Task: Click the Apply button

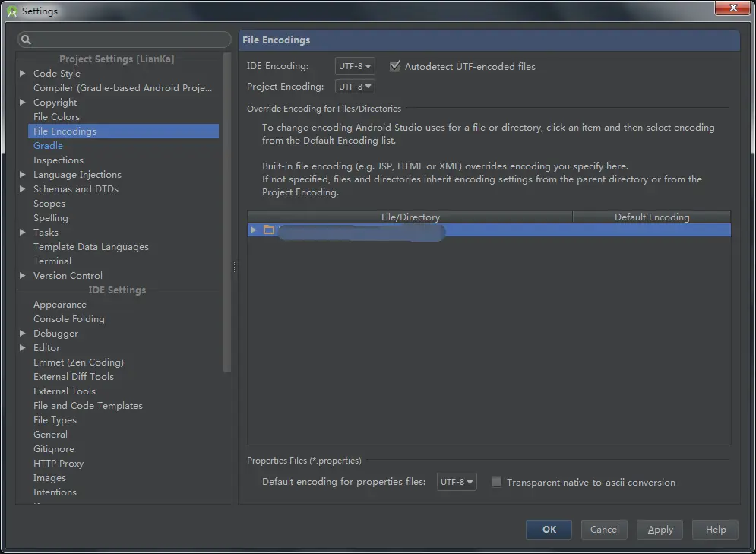Action: tap(660, 530)
